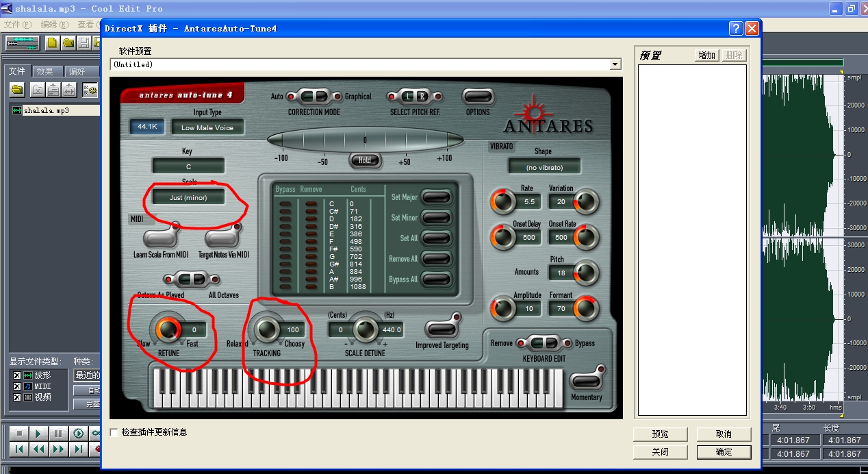The image size is (868, 474).
Task: Open the Edit menu in Cool Edit
Action: pyautogui.click(x=54, y=24)
